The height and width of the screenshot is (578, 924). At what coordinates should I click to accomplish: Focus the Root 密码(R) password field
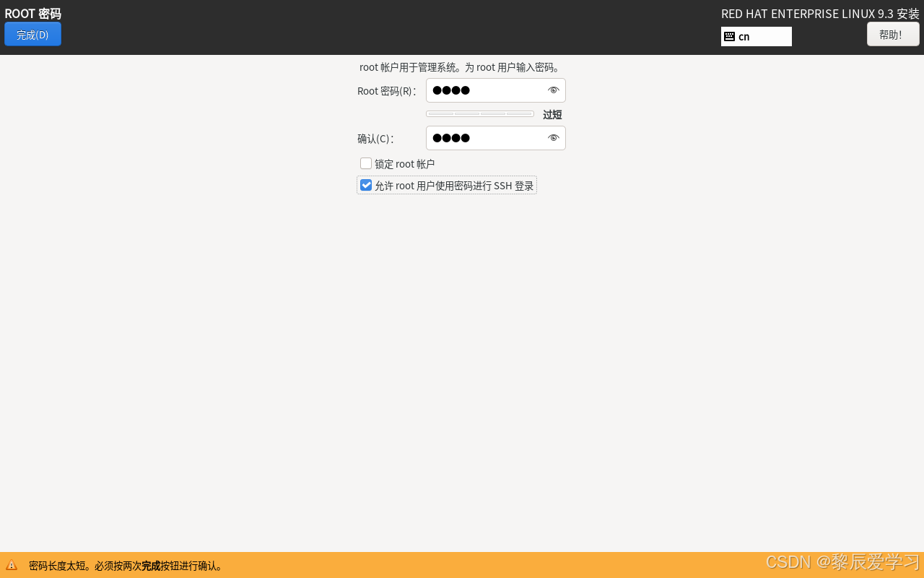click(495, 90)
